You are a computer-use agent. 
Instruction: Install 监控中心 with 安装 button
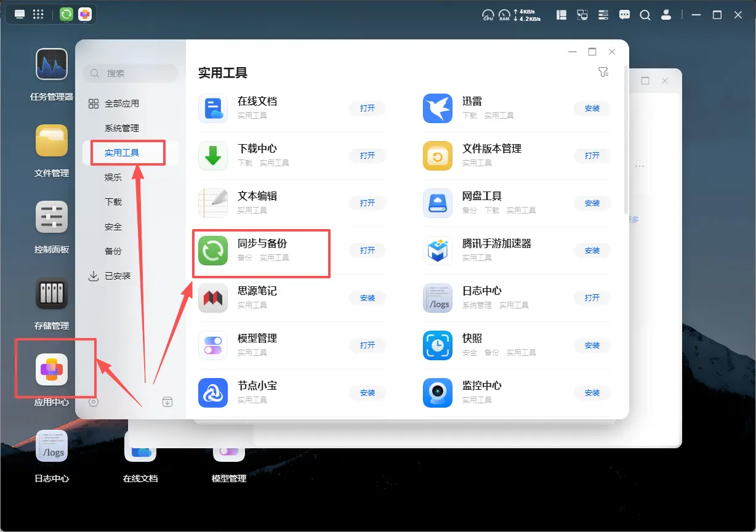[592, 393]
